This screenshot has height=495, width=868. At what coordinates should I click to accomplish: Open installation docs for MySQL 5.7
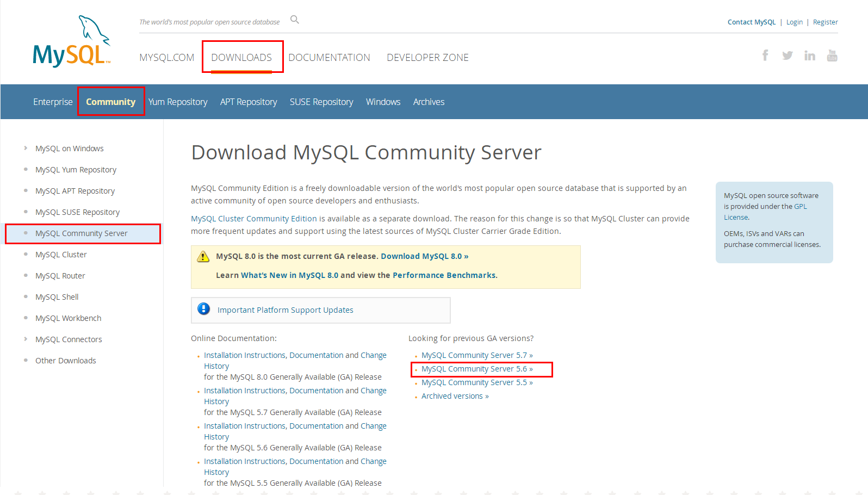(x=295, y=396)
